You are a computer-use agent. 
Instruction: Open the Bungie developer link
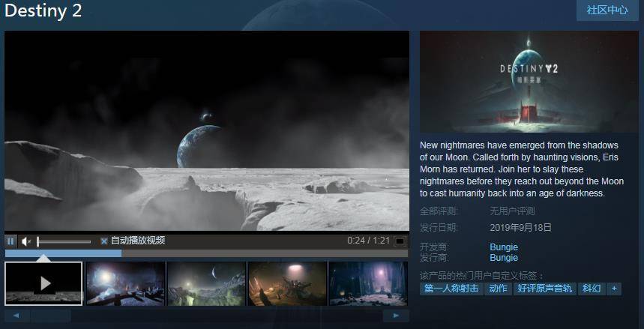click(504, 247)
